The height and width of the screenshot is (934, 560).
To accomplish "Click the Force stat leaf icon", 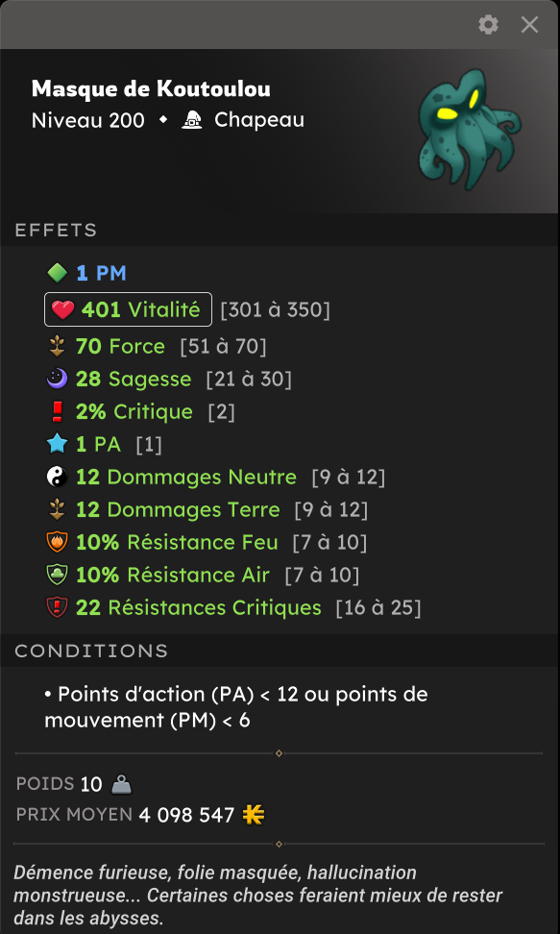I will point(58,347).
